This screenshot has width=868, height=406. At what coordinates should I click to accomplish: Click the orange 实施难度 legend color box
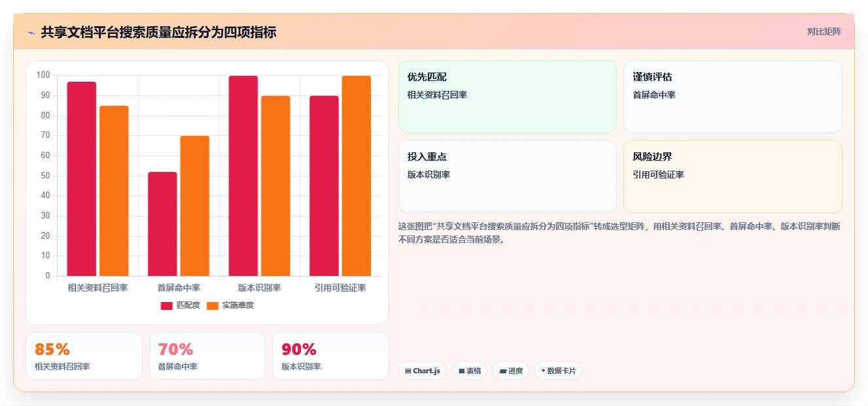(x=213, y=306)
